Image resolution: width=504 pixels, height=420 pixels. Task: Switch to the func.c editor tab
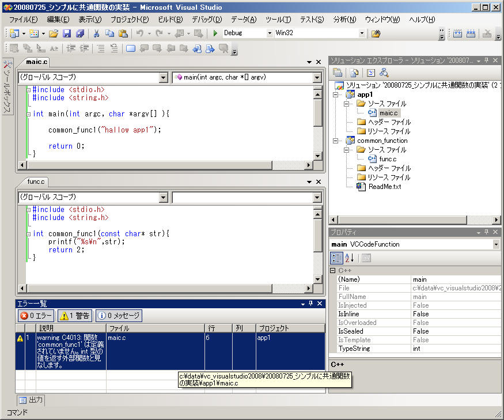[35, 181]
